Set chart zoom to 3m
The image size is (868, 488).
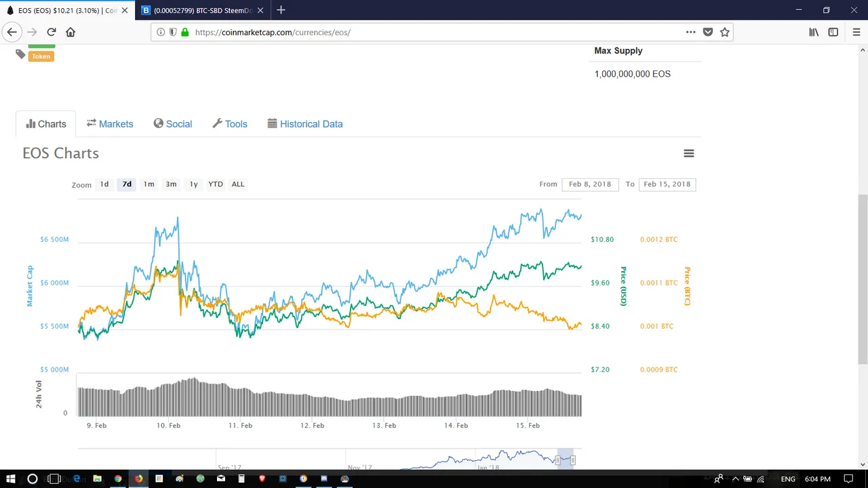pyautogui.click(x=171, y=184)
